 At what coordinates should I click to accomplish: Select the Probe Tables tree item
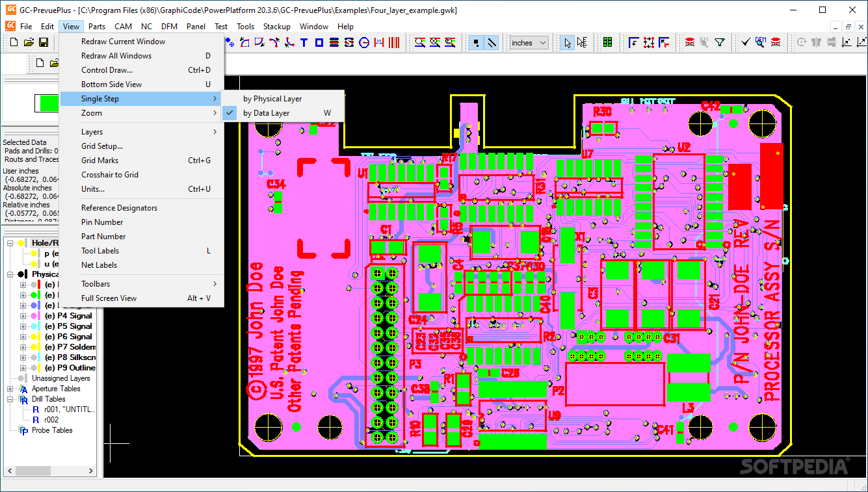[x=52, y=430]
